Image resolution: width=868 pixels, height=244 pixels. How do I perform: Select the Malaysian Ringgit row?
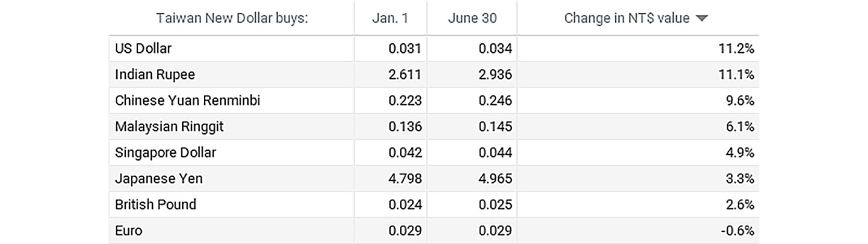(x=434, y=126)
